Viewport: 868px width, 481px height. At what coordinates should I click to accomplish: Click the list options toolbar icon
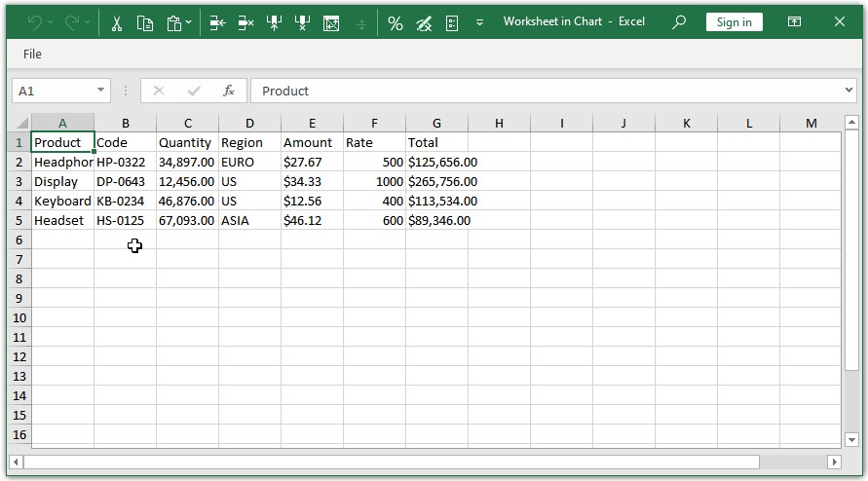pyautogui.click(x=452, y=23)
